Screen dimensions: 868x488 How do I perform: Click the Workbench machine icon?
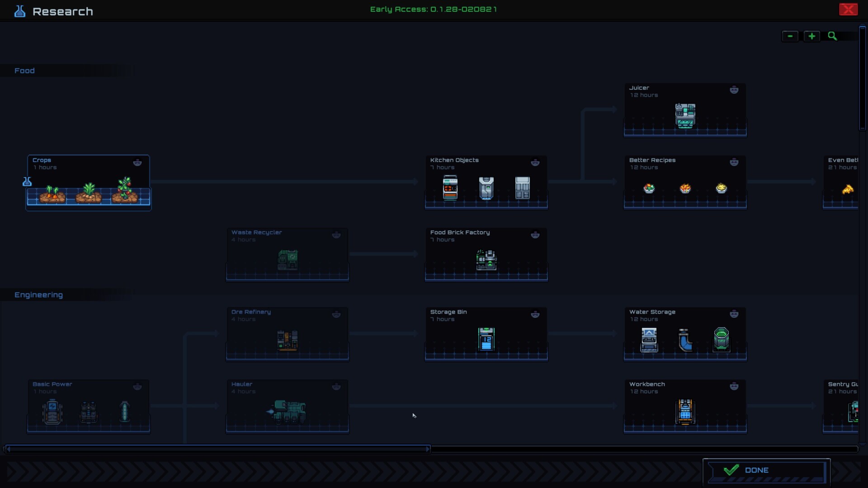685,411
